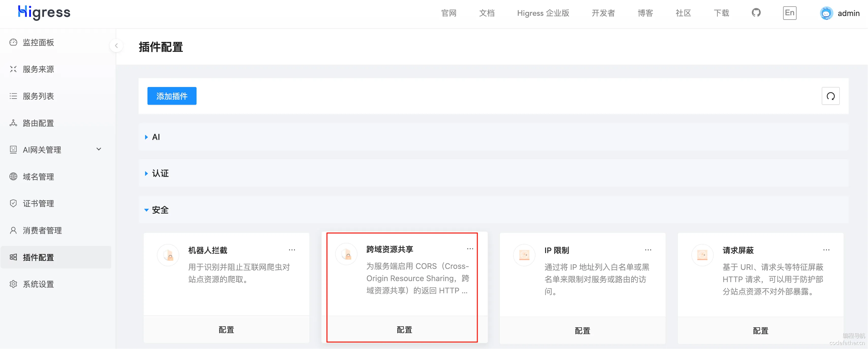The image size is (868, 349).
Task: Open the 社区 link
Action: 683,13
